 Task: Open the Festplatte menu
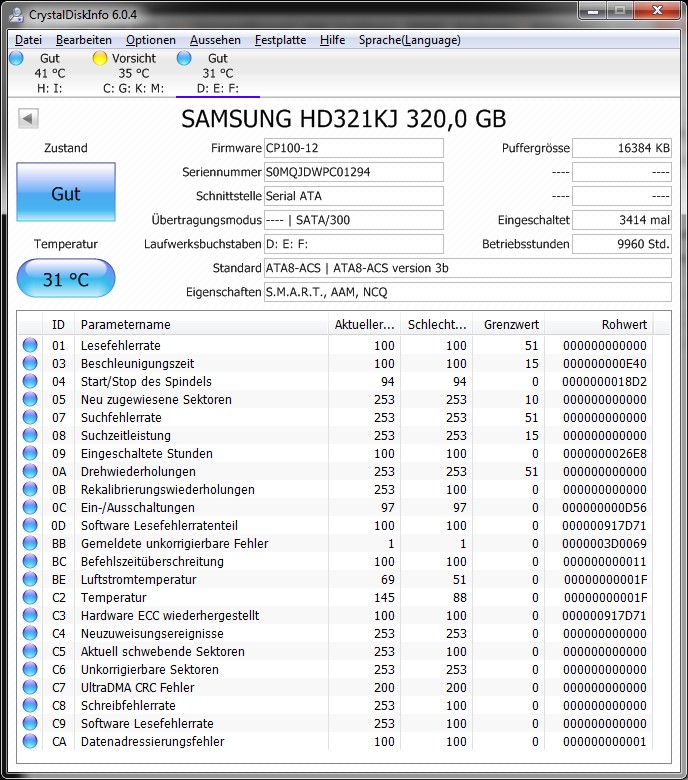(x=281, y=40)
